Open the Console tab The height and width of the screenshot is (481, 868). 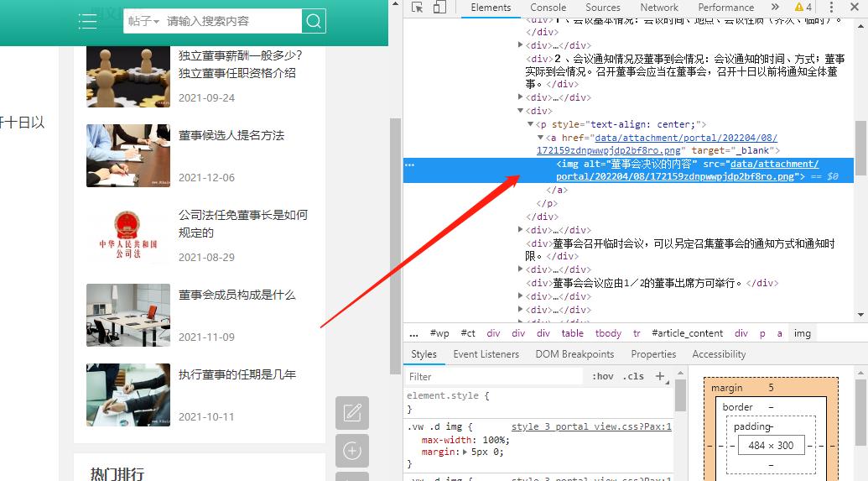pos(548,8)
